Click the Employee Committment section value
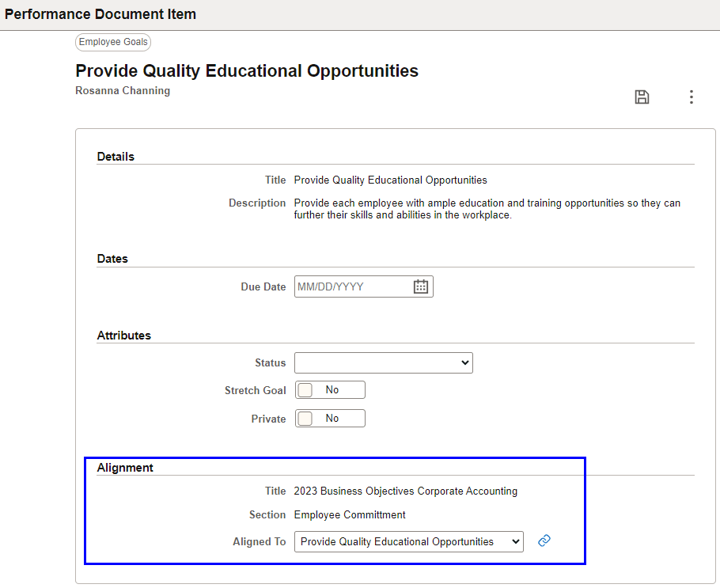The width and height of the screenshot is (720, 588). [350, 515]
